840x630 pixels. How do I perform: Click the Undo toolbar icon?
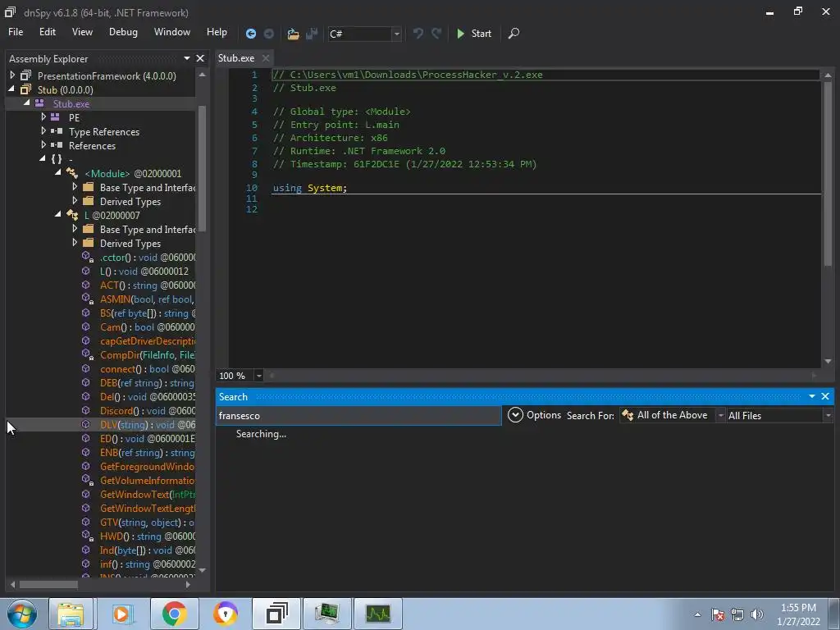click(418, 34)
